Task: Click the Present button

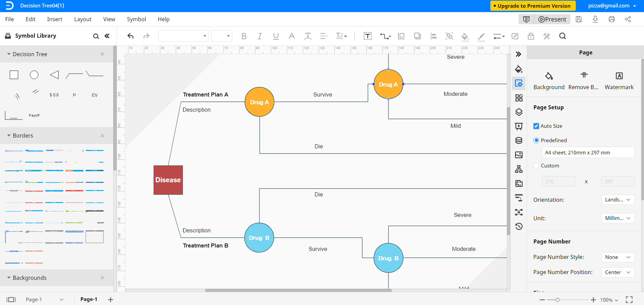Action: pos(552,19)
